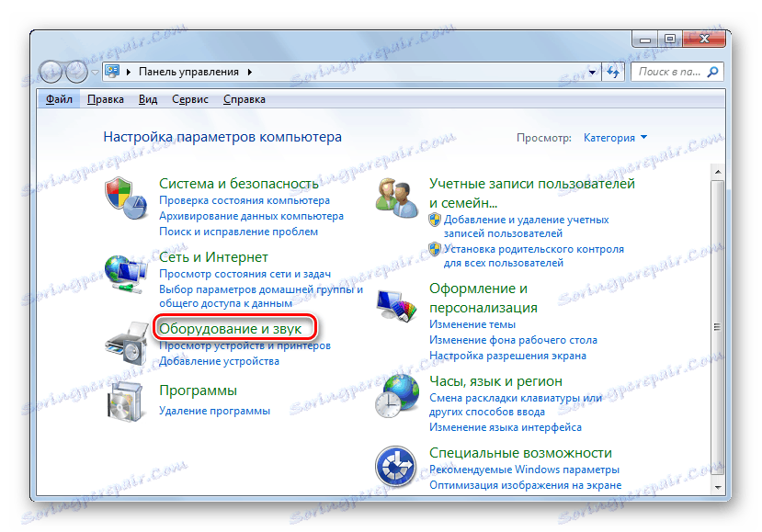
Task: Click 'Рекомендуемые Windows параметры' link
Action: [x=524, y=470]
